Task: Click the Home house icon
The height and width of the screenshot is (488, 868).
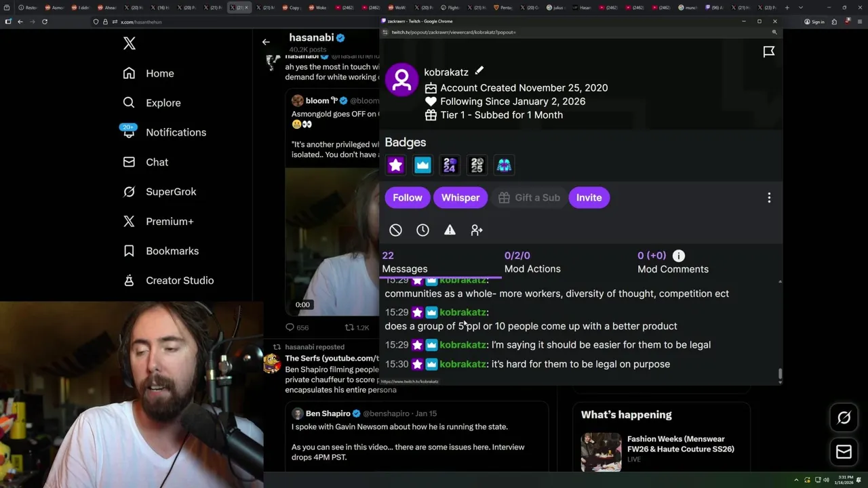Action: [x=129, y=73]
